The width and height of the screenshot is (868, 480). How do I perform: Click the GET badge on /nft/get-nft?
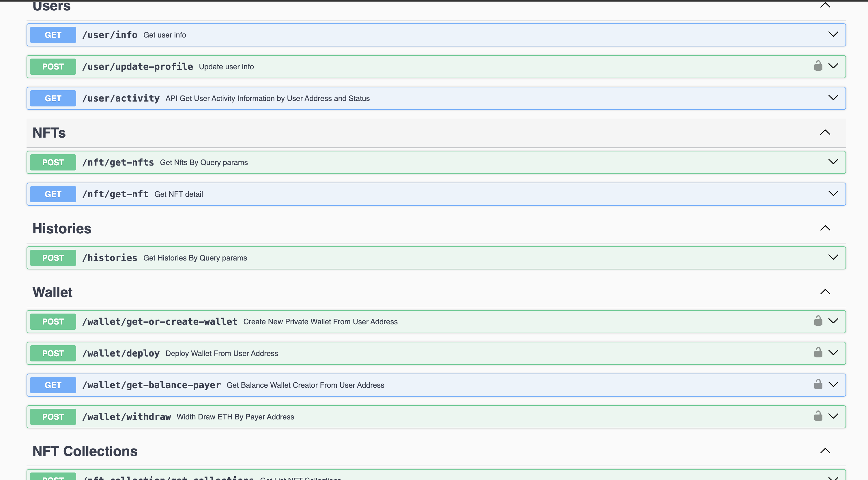53,194
